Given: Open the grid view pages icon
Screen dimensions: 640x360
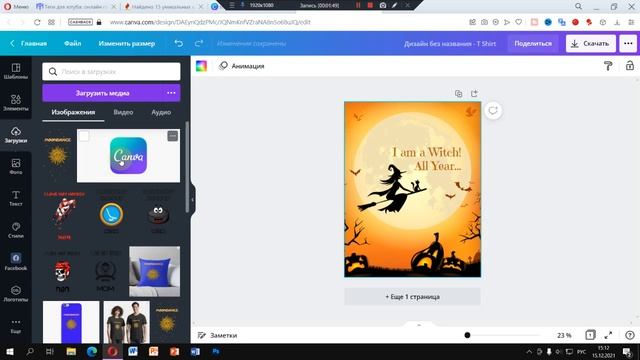Looking at the screenshot, I should pyautogui.click(x=590, y=335).
